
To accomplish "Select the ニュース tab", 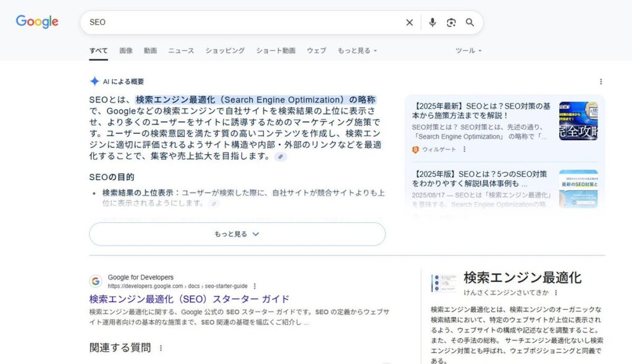I will point(181,51).
